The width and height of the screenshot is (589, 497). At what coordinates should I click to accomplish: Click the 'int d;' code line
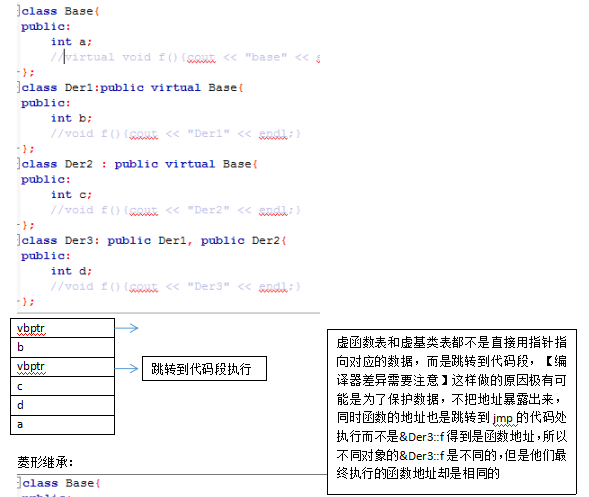(x=71, y=271)
